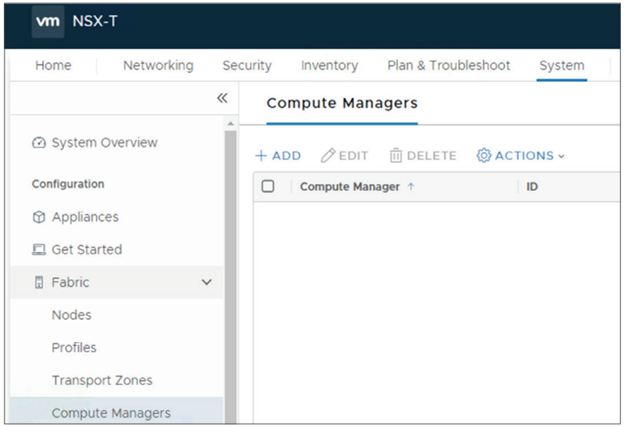Click the Compute Manager column header
Viewport: 624px width, 427px height.
pyautogui.click(x=350, y=187)
